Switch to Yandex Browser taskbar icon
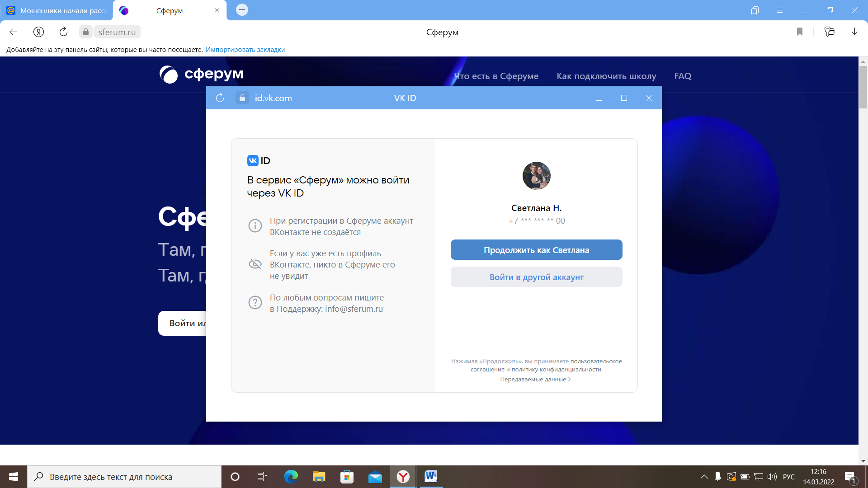This screenshot has height=488, width=868. coord(403,477)
